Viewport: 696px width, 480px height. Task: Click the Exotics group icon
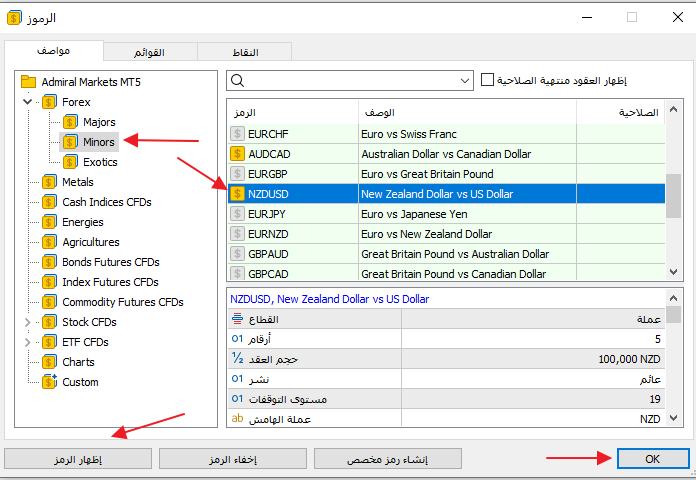tap(70, 162)
